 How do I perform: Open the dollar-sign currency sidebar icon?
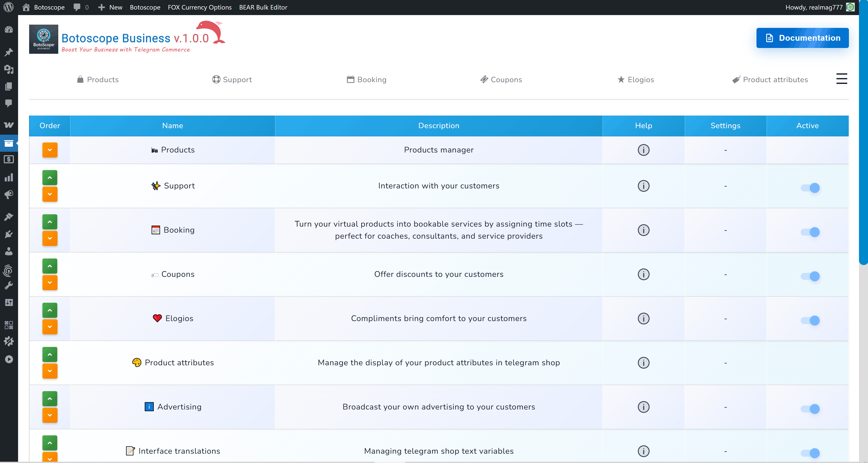pos(9,160)
